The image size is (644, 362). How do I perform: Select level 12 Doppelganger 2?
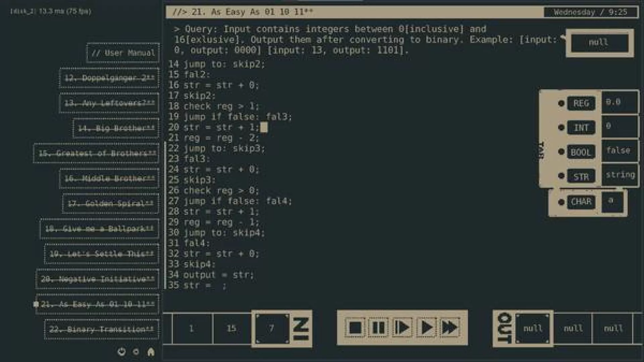click(109, 78)
